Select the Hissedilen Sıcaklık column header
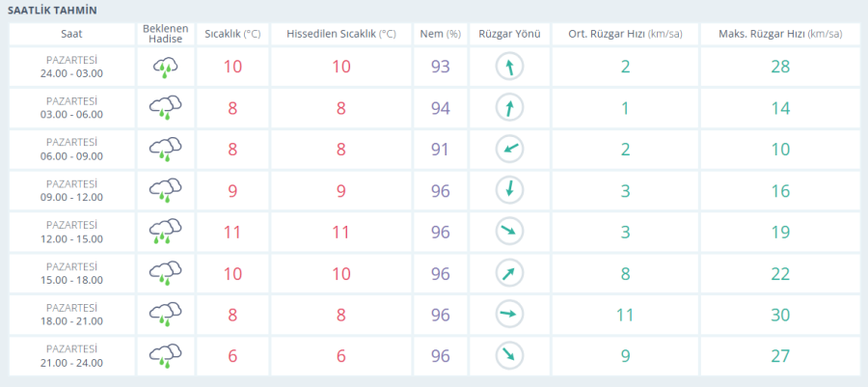 (341, 34)
